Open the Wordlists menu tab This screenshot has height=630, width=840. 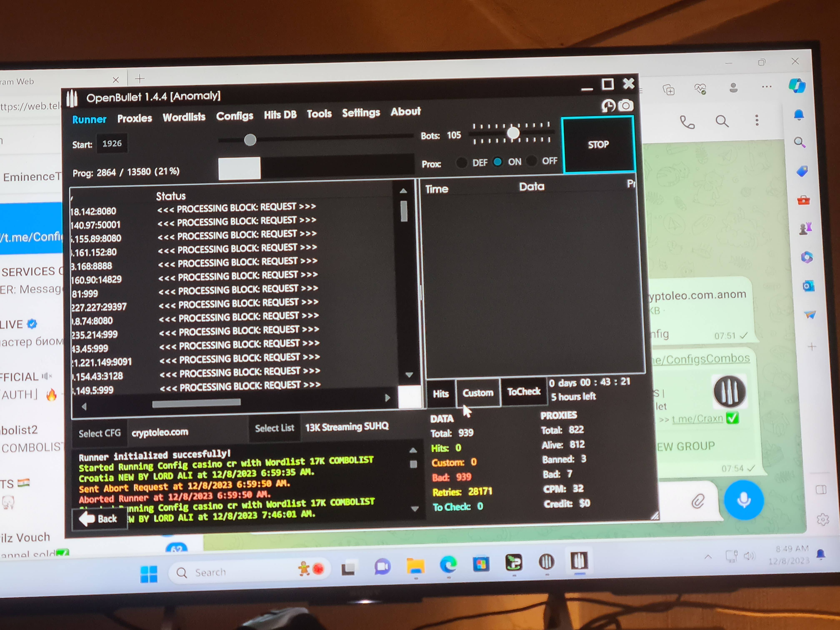pos(184,117)
